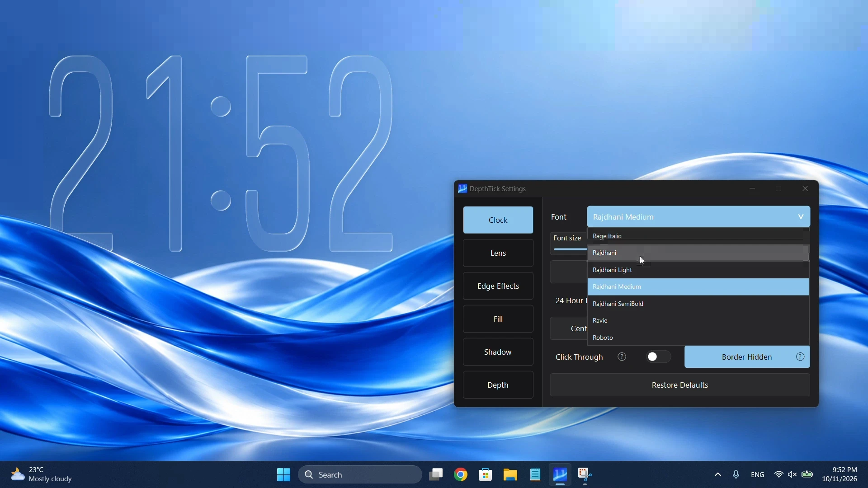Click the Click Through help question icon

pyautogui.click(x=622, y=357)
